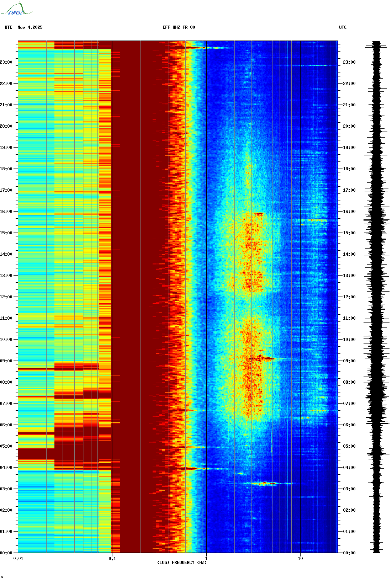
Task: Click the 23:00 label on the left time axis
Action: click(x=6, y=62)
